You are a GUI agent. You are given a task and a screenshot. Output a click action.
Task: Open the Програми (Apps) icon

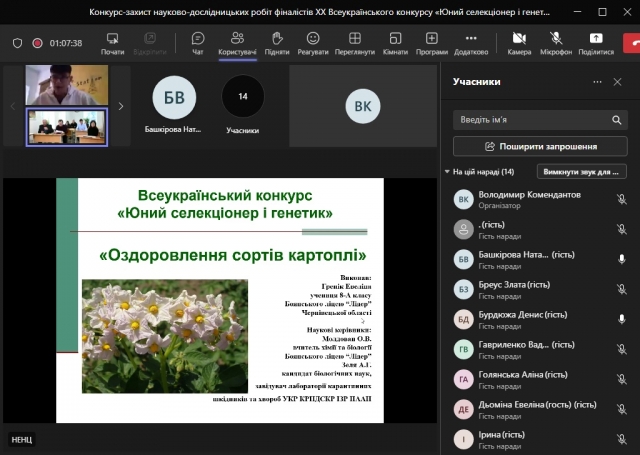click(432, 42)
